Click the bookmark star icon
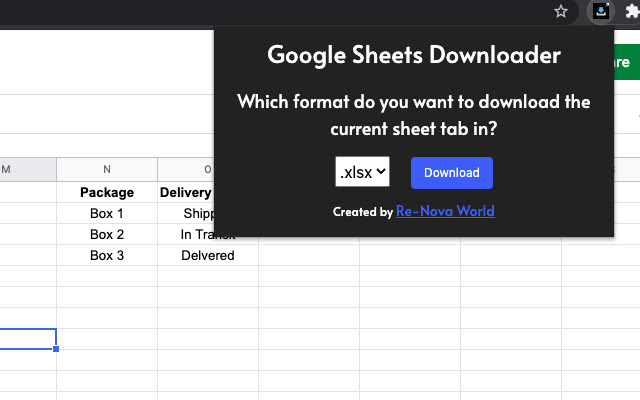 point(561,11)
